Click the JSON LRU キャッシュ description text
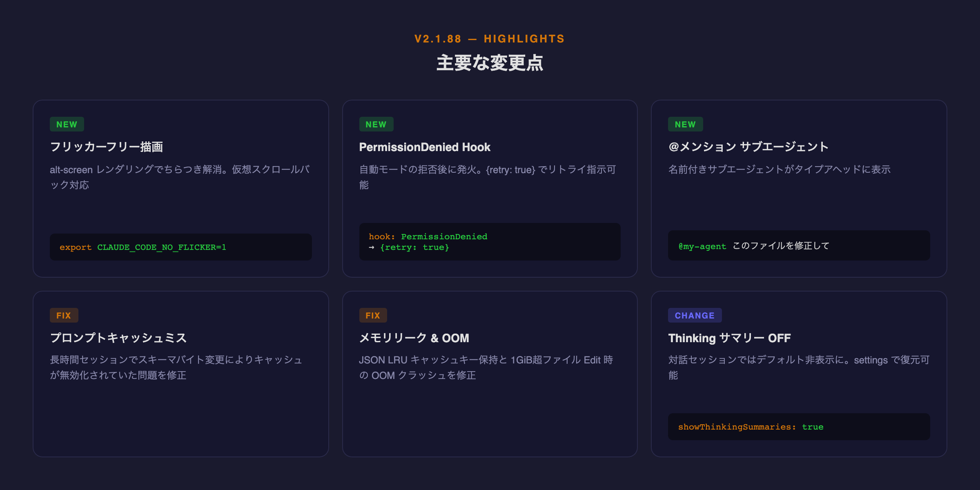 click(486, 367)
